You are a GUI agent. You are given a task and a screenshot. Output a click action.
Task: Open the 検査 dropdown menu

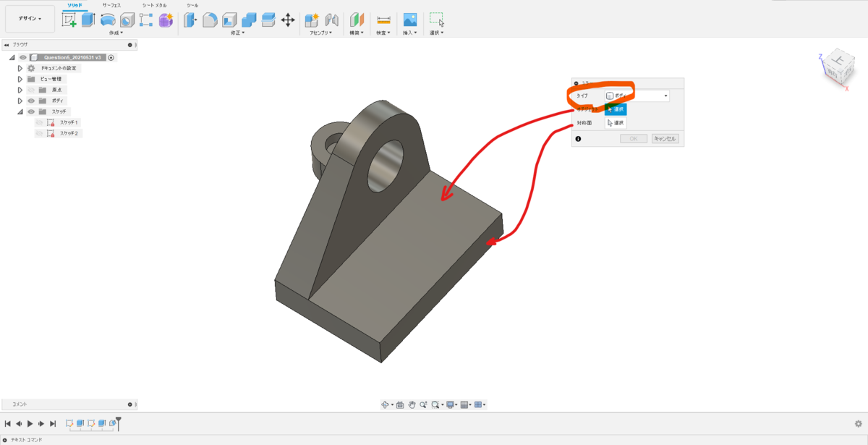pos(383,33)
